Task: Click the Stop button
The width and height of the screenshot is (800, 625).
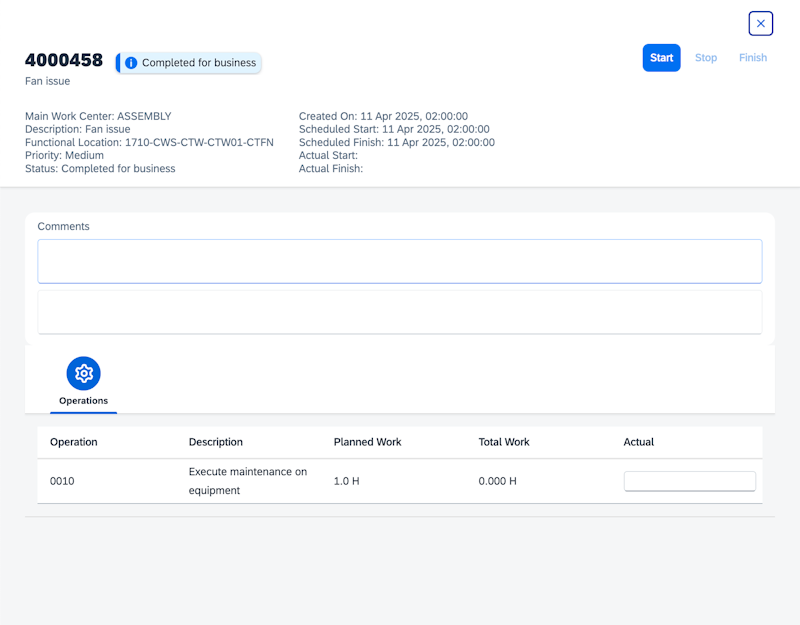Action: point(706,58)
